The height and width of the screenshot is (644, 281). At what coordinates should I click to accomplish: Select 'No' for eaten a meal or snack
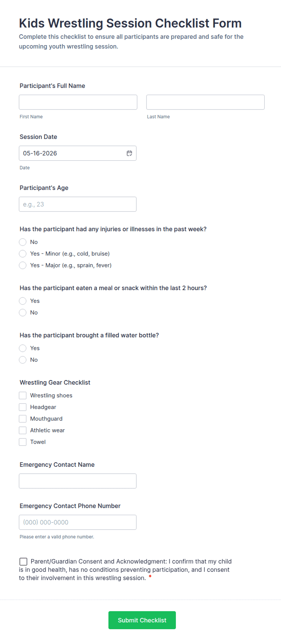23,312
